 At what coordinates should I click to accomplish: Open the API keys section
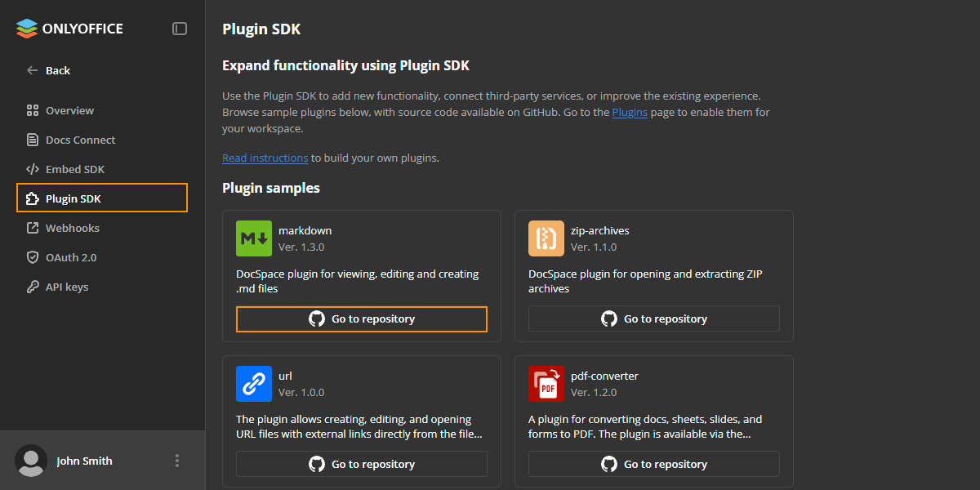tap(102, 287)
